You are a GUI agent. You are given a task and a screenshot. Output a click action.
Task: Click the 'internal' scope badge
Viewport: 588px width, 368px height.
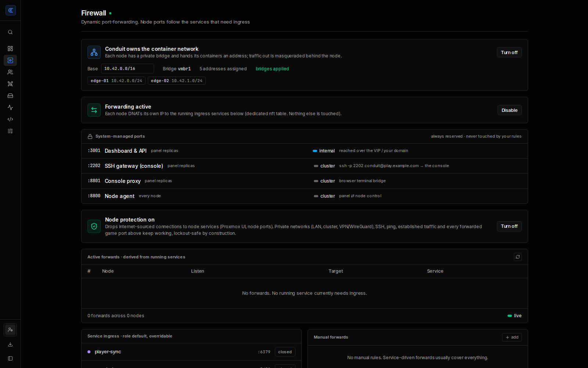[x=324, y=151]
